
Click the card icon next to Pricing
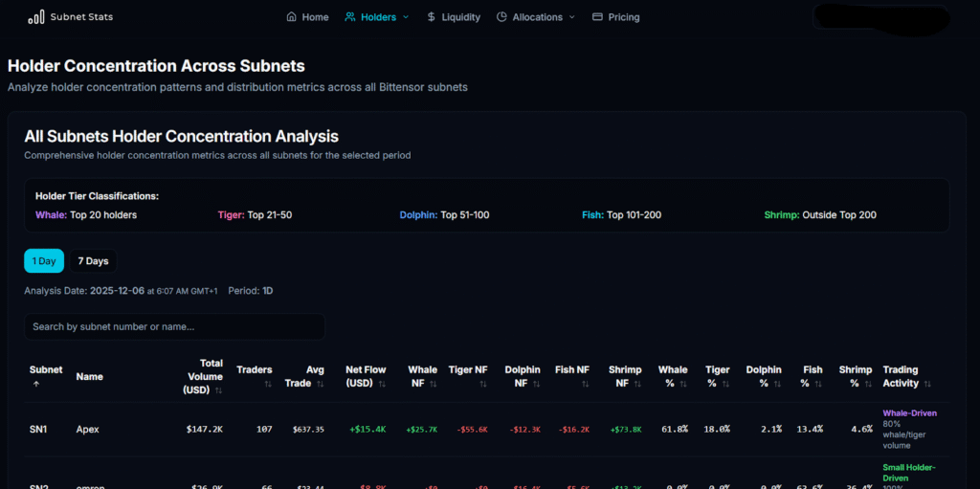(598, 17)
